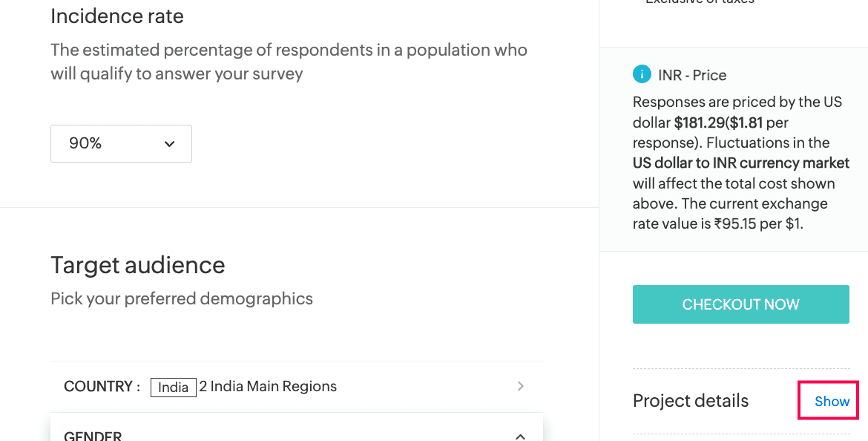Click the 2 India Main Regions text
Image resolution: width=868 pixels, height=441 pixels.
pyautogui.click(x=268, y=386)
